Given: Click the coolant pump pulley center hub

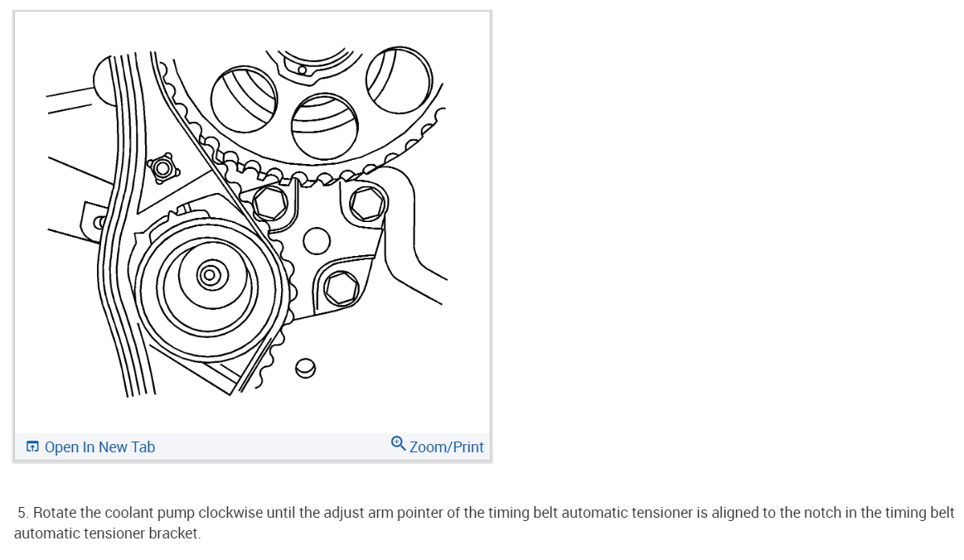Looking at the screenshot, I should coord(211,275).
